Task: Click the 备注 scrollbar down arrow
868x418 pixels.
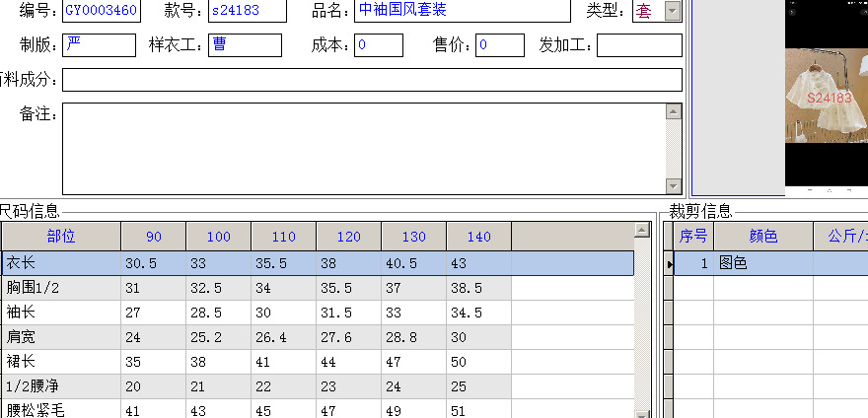Action: pyautogui.click(x=674, y=186)
